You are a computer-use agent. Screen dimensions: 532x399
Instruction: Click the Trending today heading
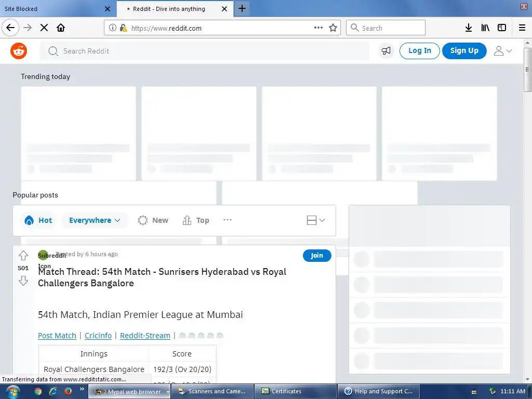46,76
